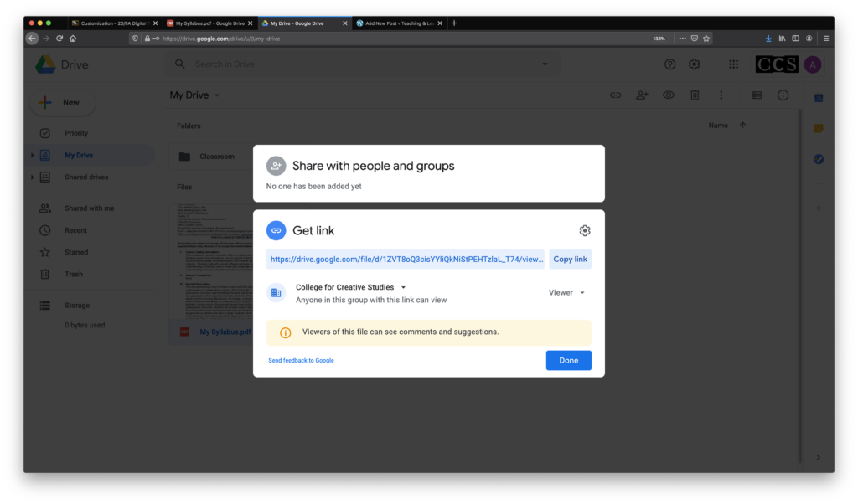Click the trash Remove icon in toolbar

click(695, 95)
